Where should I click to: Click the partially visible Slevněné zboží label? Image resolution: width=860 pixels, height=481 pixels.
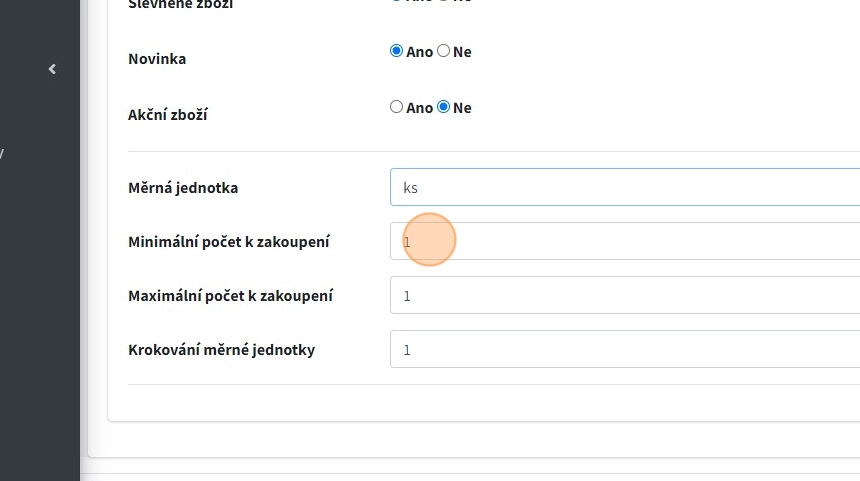click(x=181, y=6)
